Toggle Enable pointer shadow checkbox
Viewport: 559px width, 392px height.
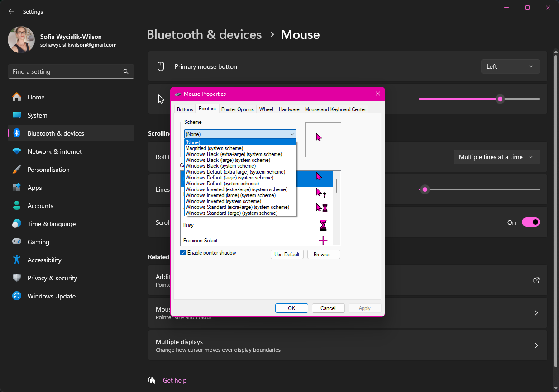pyautogui.click(x=183, y=253)
